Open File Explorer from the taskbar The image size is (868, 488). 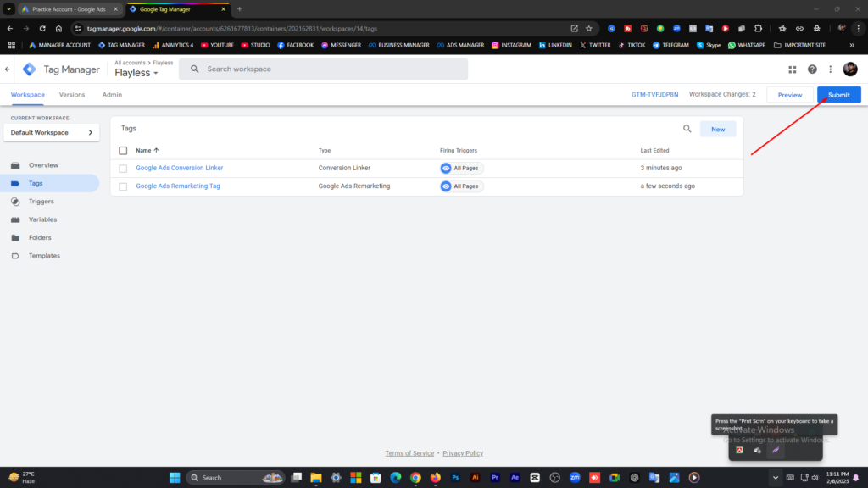[316, 478]
